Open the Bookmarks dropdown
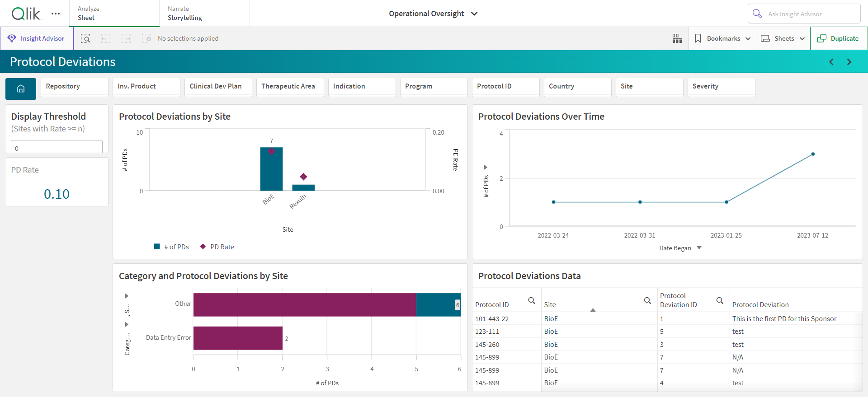This screenshot has height=397, width=868. (722, 38)
